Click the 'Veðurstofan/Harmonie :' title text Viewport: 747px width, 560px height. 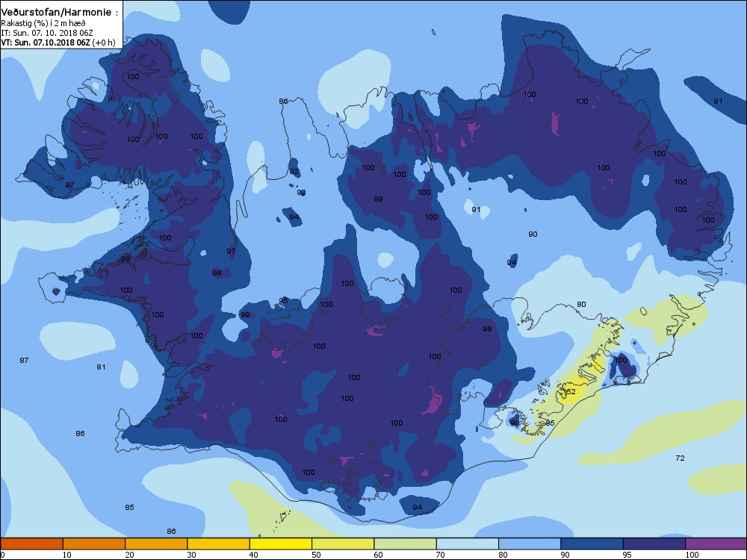point(60,13)
